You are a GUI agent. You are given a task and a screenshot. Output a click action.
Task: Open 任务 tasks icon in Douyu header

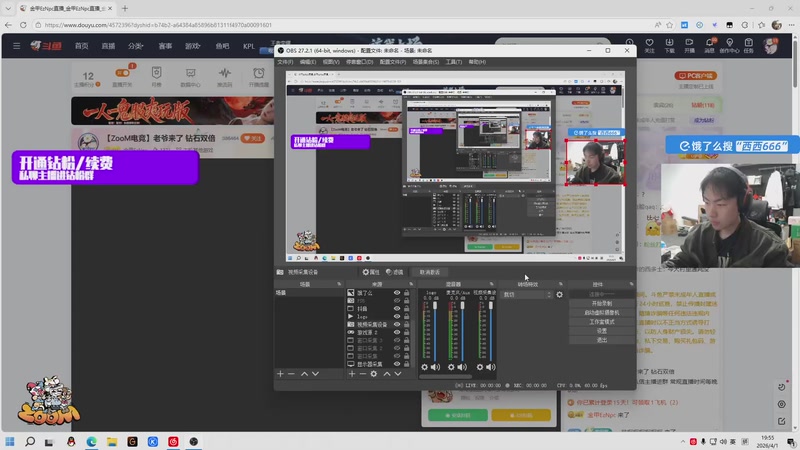coord(748,45)
